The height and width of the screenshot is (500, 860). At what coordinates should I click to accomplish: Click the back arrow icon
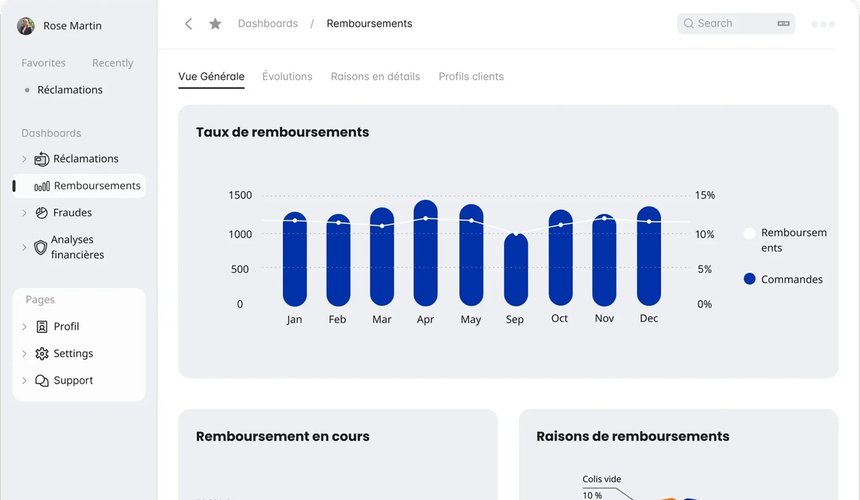pos(188,24)
